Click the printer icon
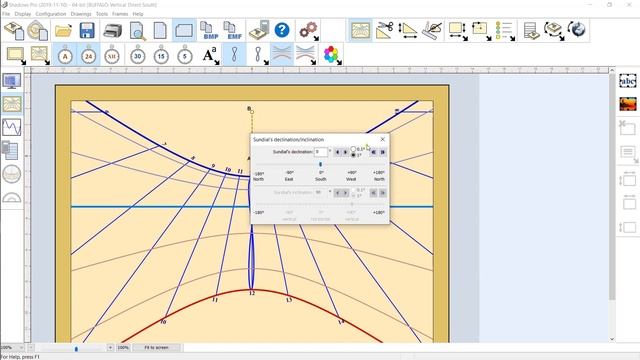 point(112,31)
